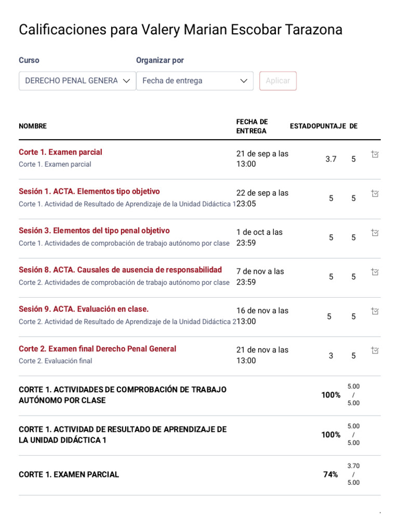Click submission icon in Sesión 1 ACTA row
399x532 pixels.
(x=375, y=193)
